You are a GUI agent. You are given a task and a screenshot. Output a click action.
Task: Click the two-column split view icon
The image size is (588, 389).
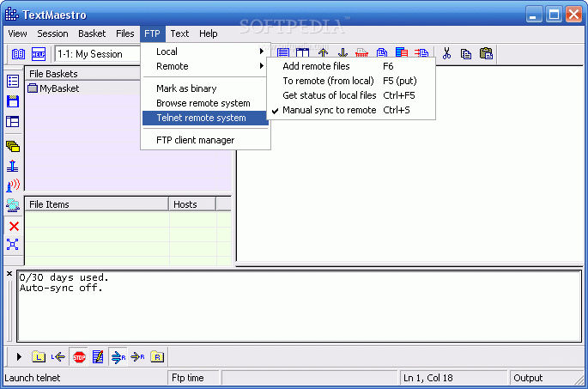pos(303,53)
